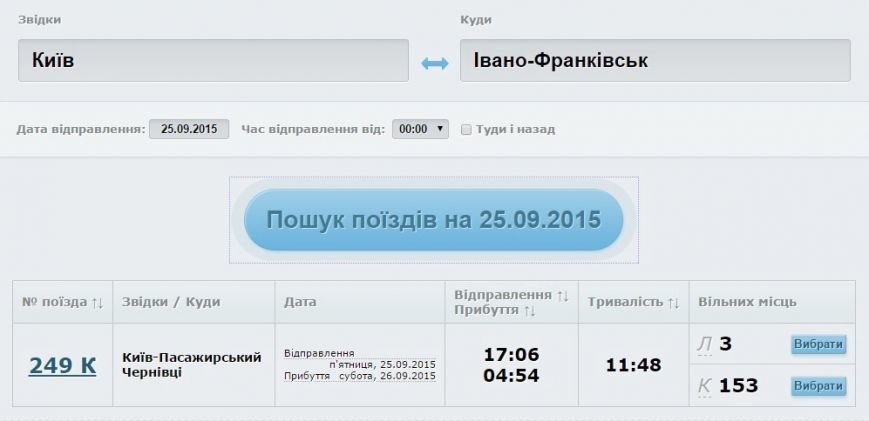Select arrival time 04:54
Image resolution: width=869 pixels, height=421 pixels.
coord(511,376)
